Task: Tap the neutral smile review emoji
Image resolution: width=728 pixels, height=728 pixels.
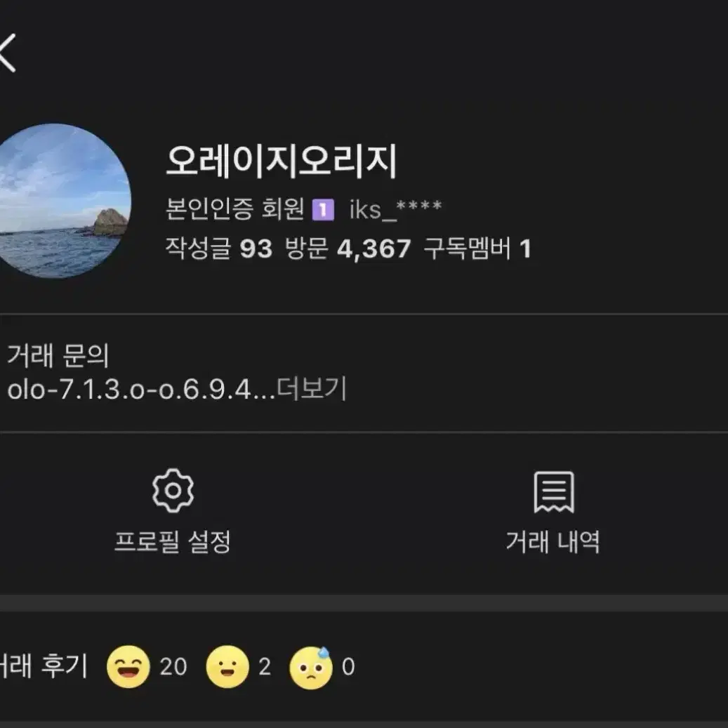Action: pyautogui.click(x=227, y=667)
